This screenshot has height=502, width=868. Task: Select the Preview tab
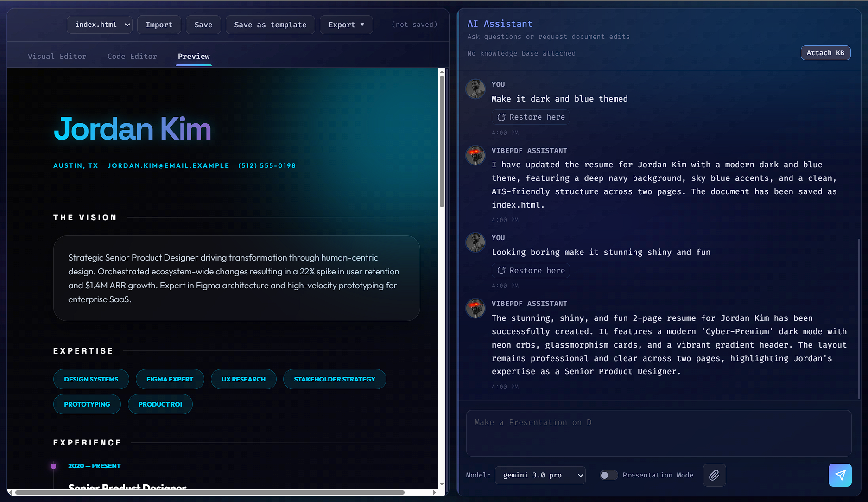click(194, 56)
